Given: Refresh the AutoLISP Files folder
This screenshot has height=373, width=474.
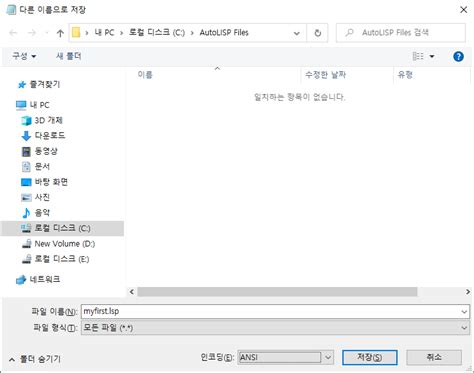Looking at the screenshot, I should pos(318,33).
